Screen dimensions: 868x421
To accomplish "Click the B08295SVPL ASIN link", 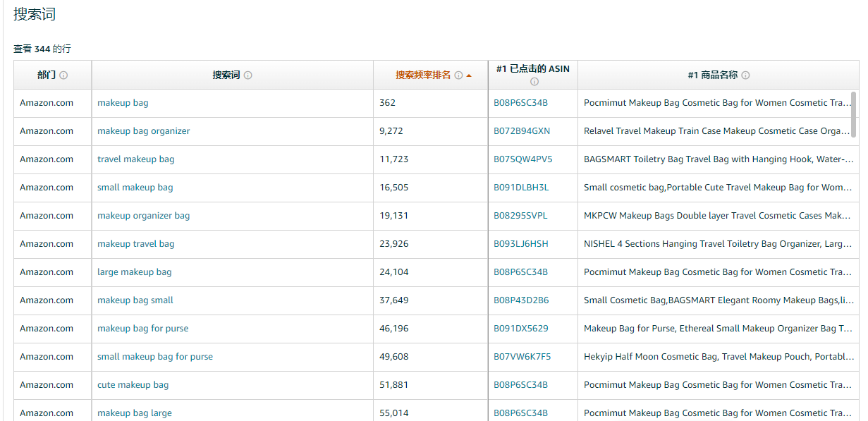I will [x=520, y=216].
